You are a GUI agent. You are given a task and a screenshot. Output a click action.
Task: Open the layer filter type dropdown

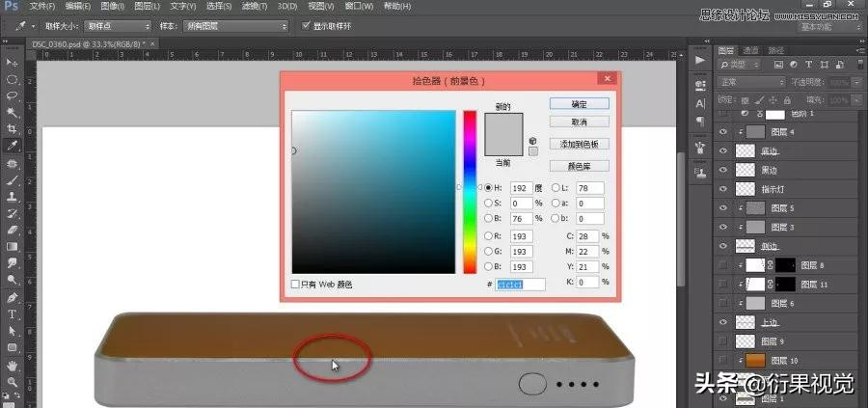pos(741,65)
